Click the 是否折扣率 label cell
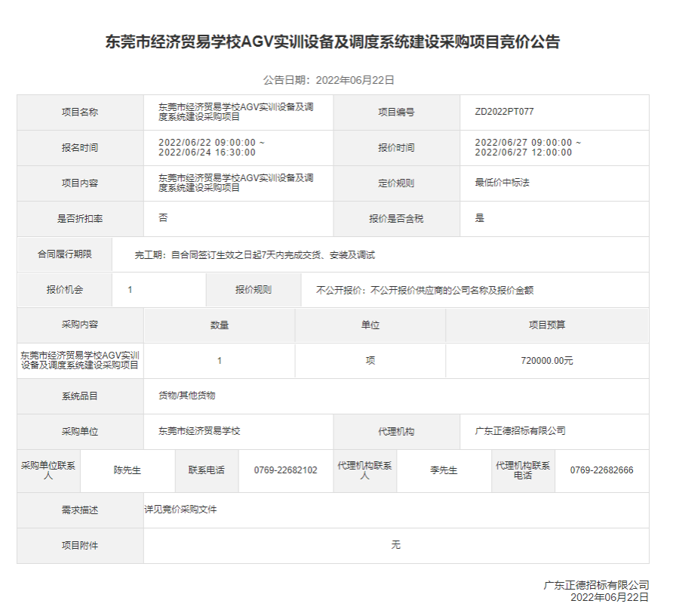Image resolution: width=676 pixels, height=616 pixels. [80, 219]
